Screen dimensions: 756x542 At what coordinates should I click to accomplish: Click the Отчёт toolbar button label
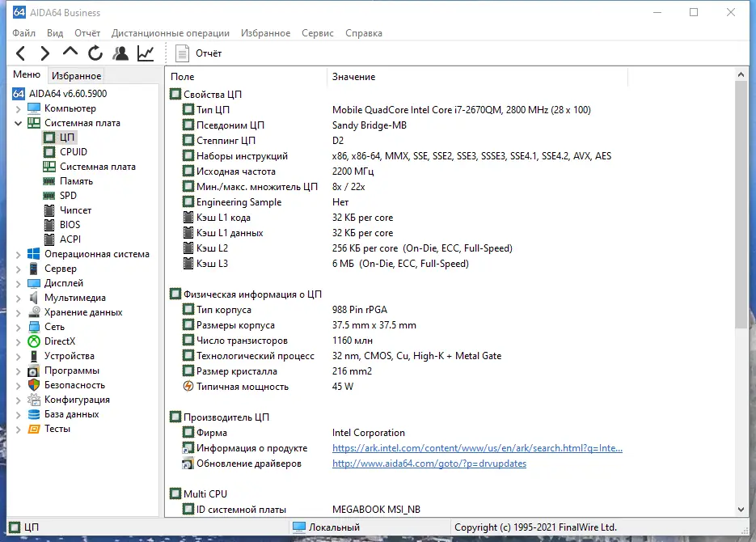(209, 53)
